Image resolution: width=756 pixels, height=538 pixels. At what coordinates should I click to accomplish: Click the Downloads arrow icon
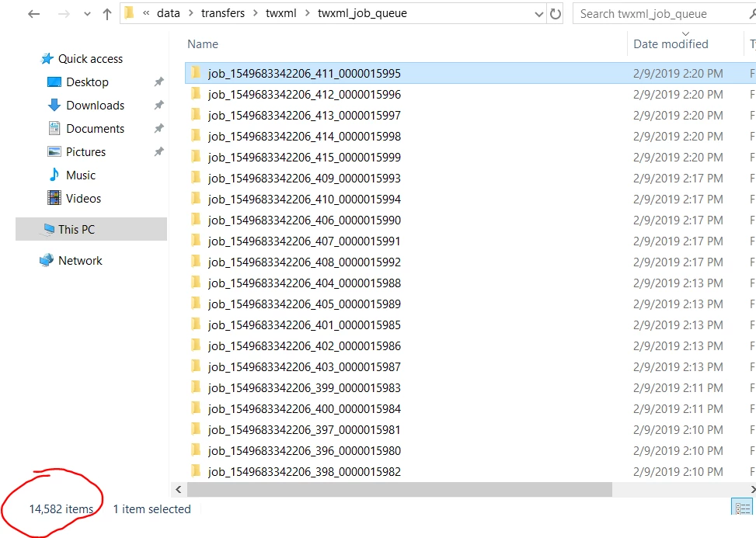point(54,105)
